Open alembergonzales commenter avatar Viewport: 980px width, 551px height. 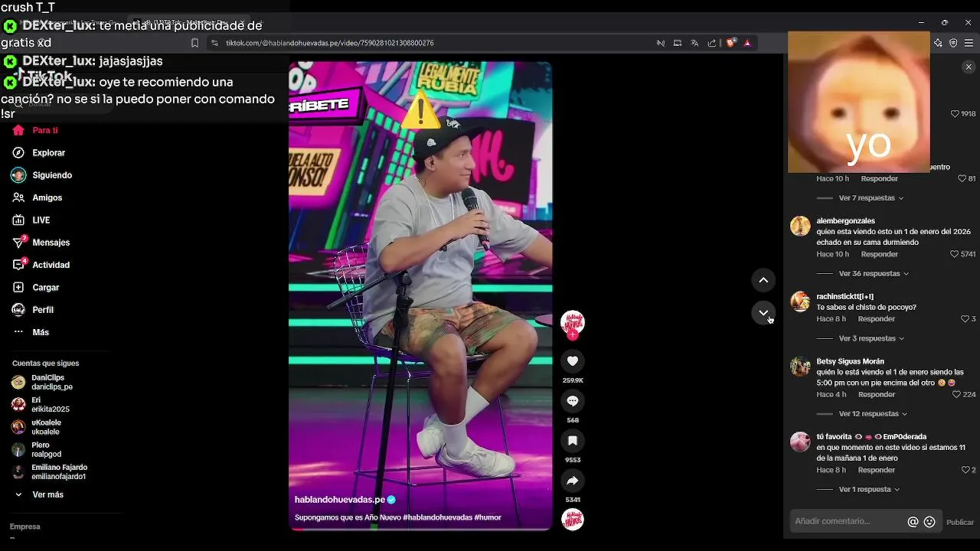pyautogui.click(x=800, y=227)
